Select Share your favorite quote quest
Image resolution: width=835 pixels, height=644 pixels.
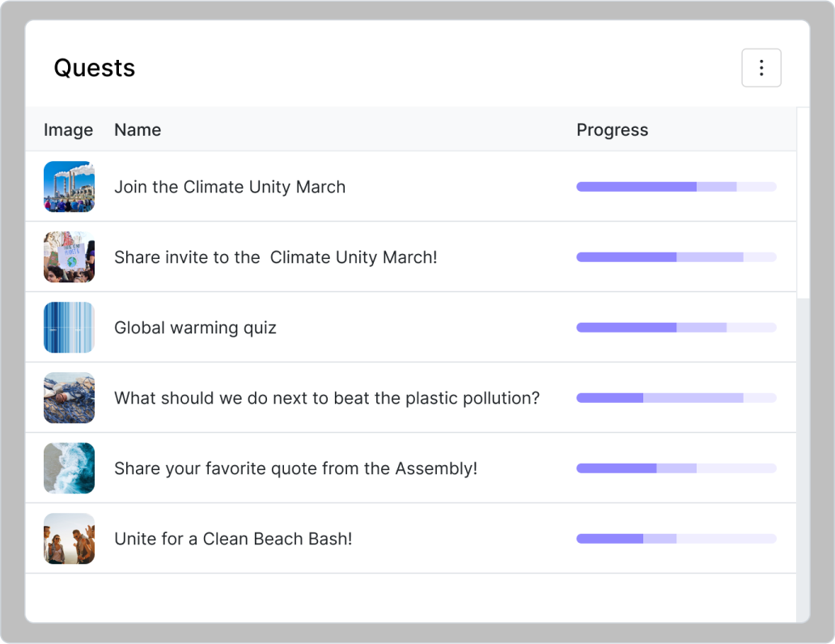[295, 468]
